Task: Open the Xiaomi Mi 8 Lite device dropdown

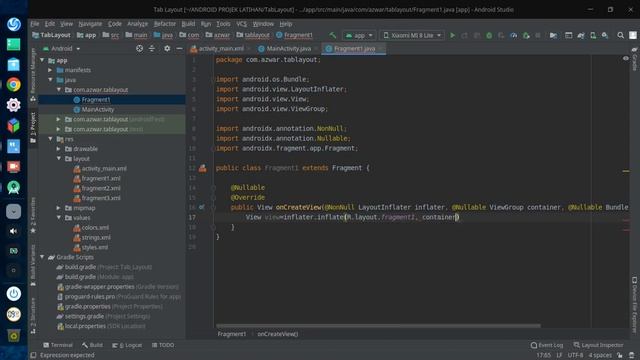Action: click(x=412, y=36)
